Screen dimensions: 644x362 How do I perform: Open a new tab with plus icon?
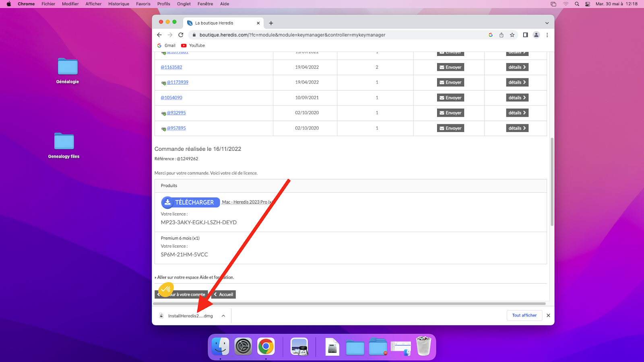(x=271, y=23)
